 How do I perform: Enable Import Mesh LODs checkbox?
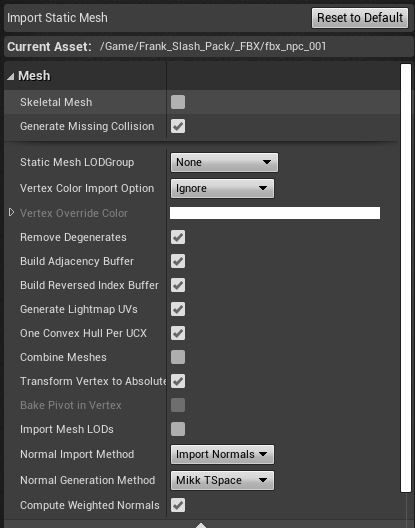click(x=178, y=429)
